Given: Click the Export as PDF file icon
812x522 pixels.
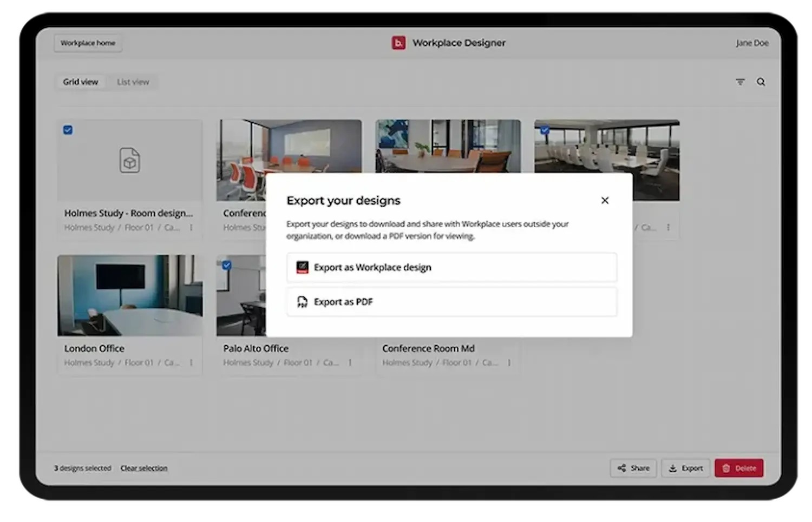Looking at the screenshot, I should [x=302, y=302].
